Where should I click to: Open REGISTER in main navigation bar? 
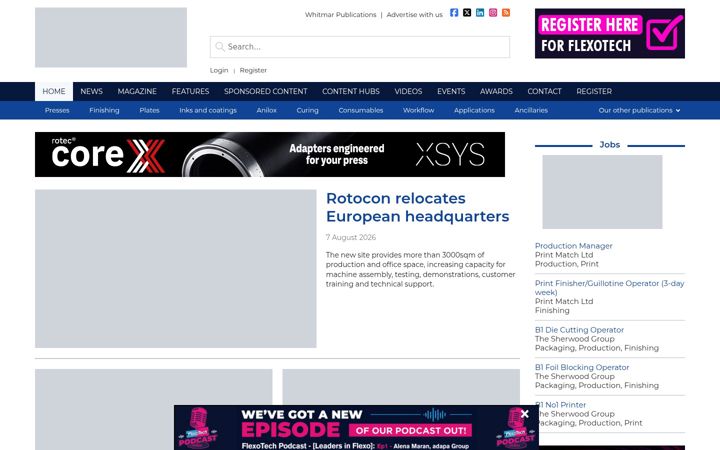point(594,91)
